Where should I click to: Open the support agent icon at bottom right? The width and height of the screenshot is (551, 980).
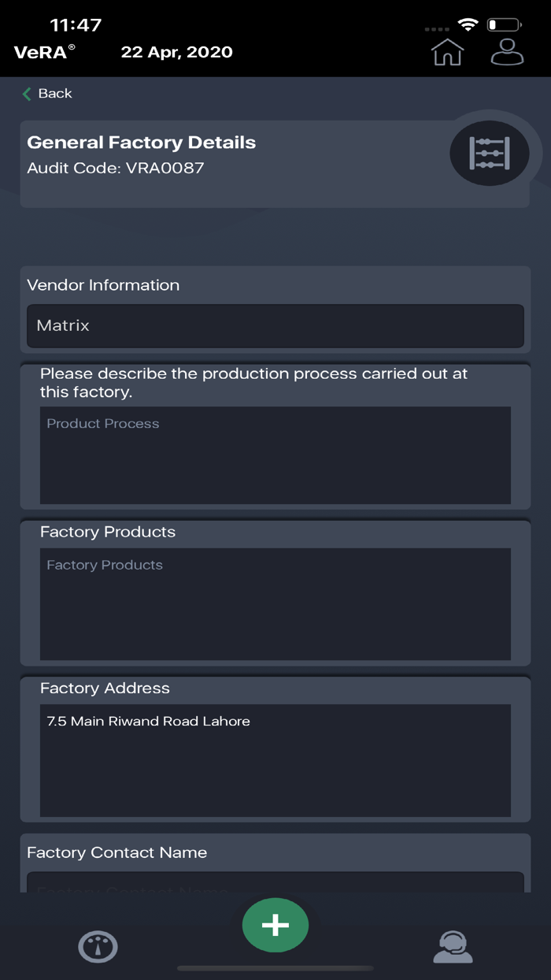tap(452, 947)
